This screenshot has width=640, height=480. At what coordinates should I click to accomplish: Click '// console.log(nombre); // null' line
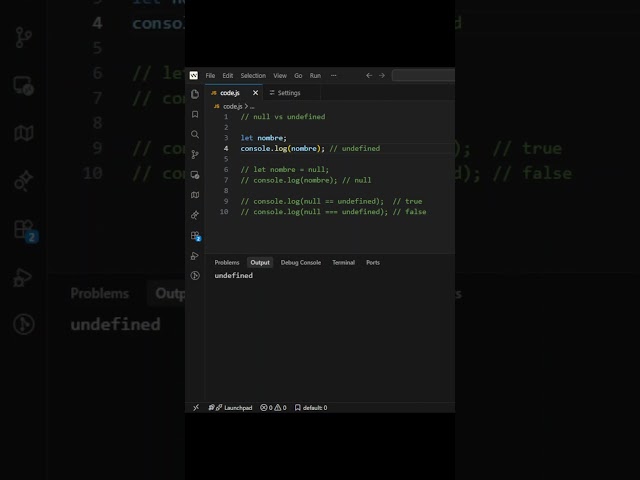[306, 180]
